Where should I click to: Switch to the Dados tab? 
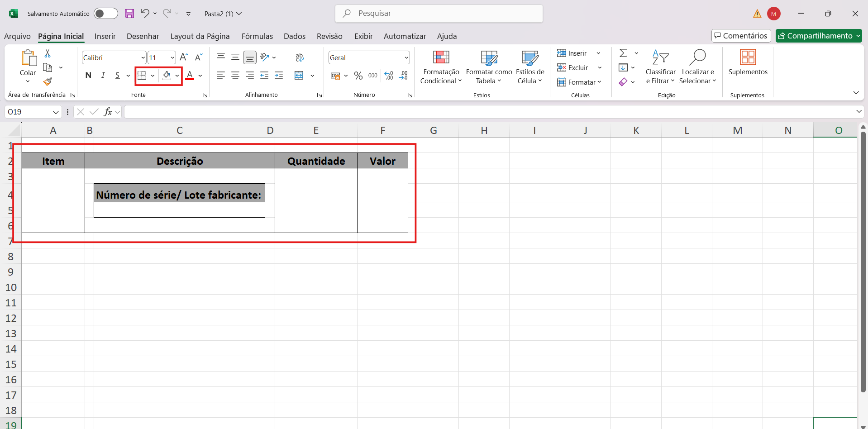pos(295,36)
